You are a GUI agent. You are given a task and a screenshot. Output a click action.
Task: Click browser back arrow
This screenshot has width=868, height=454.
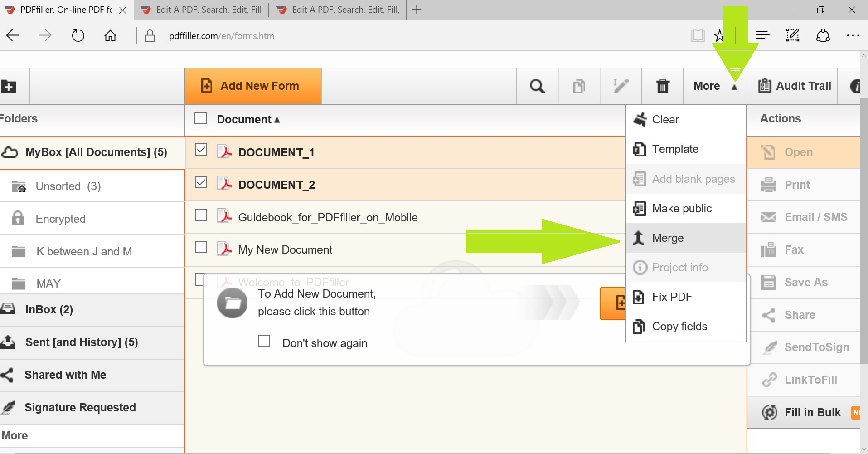13,35
